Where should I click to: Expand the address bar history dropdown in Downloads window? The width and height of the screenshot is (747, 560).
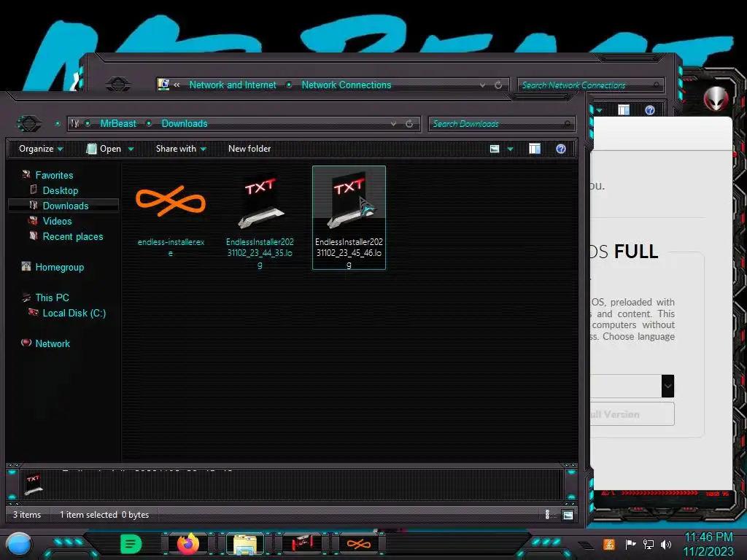393,124
